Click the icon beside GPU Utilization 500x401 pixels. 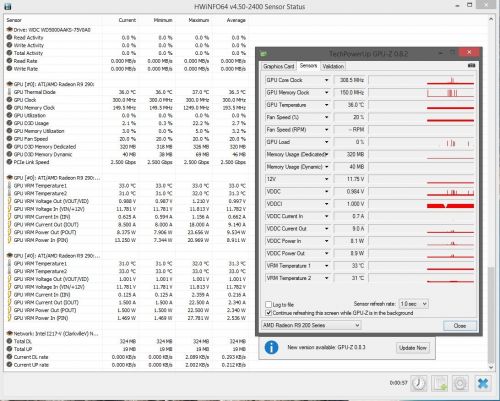(x=9, y=115)
